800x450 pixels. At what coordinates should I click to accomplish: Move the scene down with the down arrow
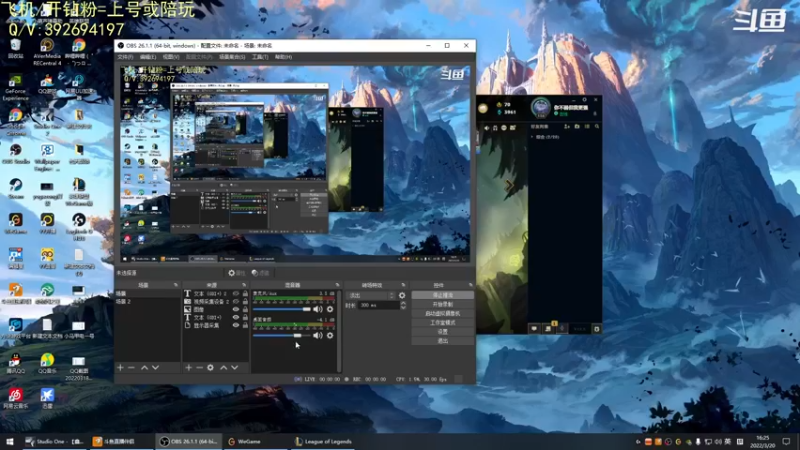click(155, 367)
